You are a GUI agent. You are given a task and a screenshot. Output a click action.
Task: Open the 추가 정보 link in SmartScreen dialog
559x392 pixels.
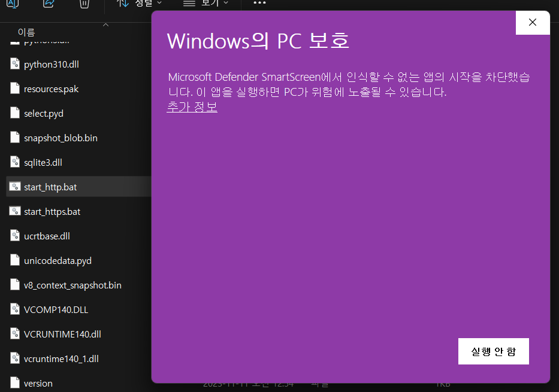(192, 107)
